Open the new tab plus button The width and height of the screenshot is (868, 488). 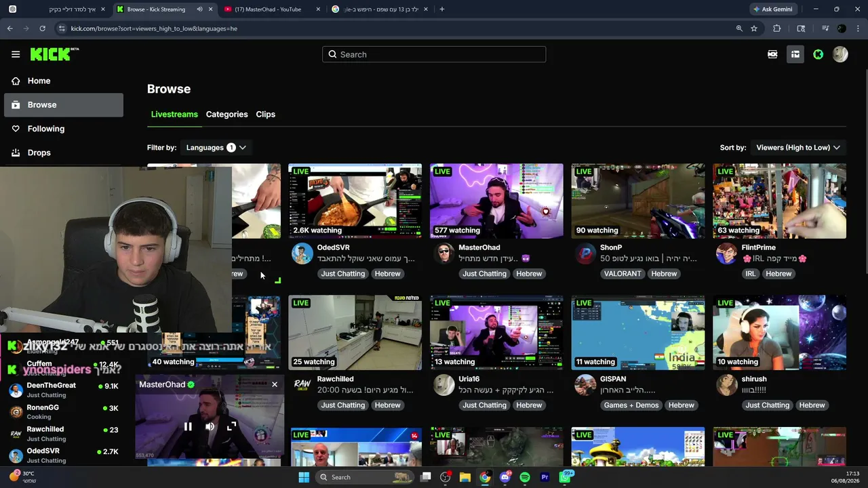tap(442, 9)
